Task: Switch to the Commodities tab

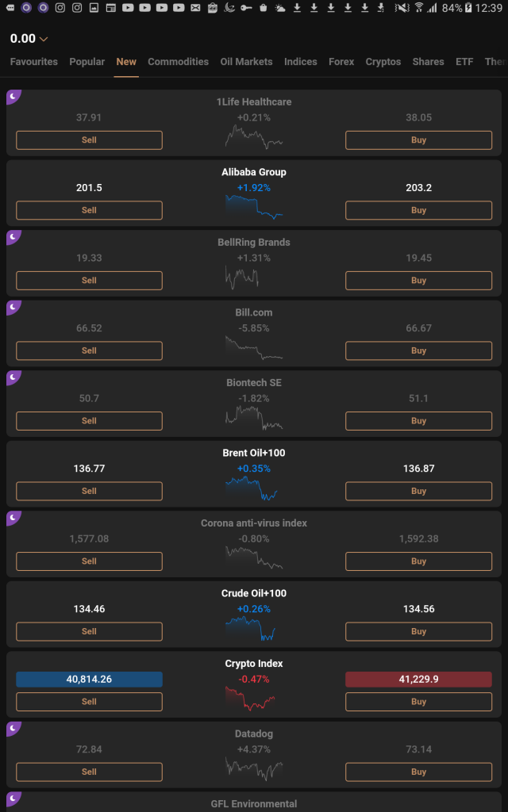Action: tap(178, 62)
